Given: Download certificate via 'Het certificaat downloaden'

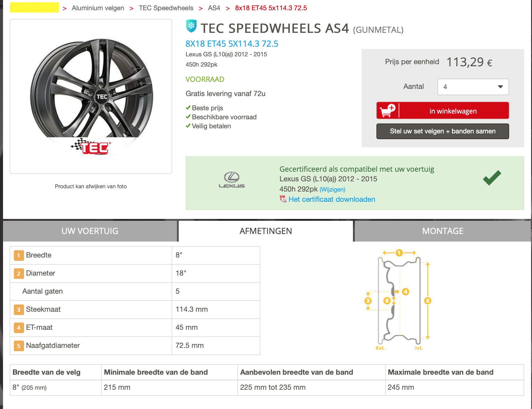Looking at the screenshot, I should click(332, 199).
